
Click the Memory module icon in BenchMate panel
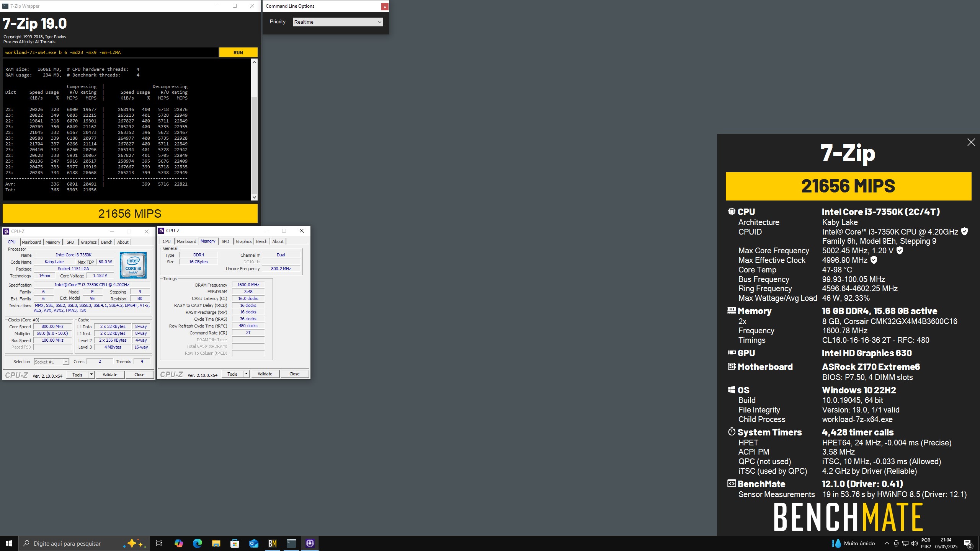(x=732, y=310)
